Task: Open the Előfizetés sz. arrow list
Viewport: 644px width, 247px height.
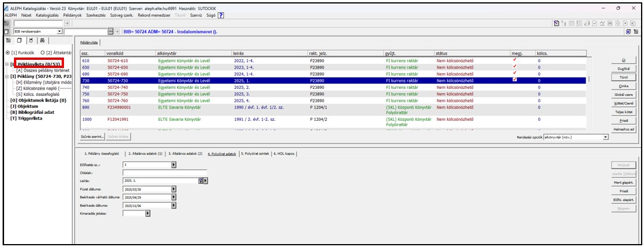Action: click(x=173, y=164)
